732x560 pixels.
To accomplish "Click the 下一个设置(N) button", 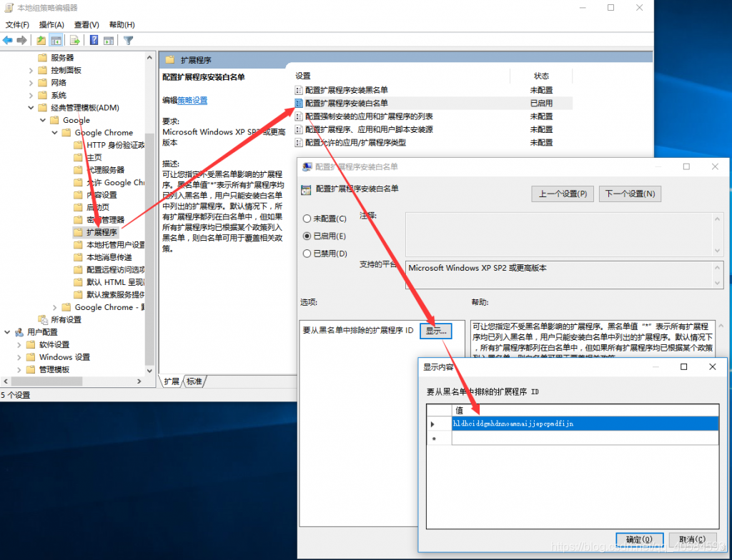I will [x=630, y=194].
